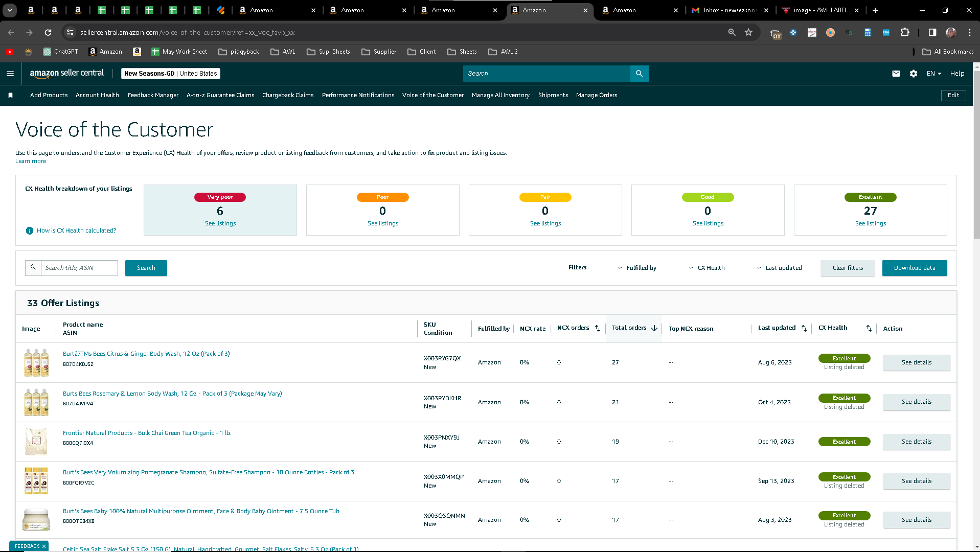This screenshot has height=552, width=980.
Task: Open a new browser tab
Action: (x=875, y=10)
